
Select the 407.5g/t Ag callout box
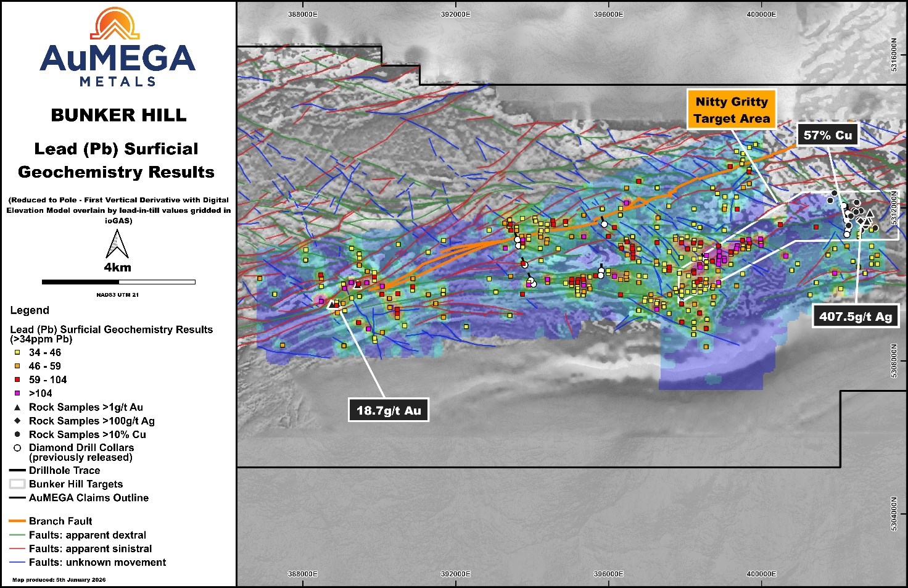point(855,317)
